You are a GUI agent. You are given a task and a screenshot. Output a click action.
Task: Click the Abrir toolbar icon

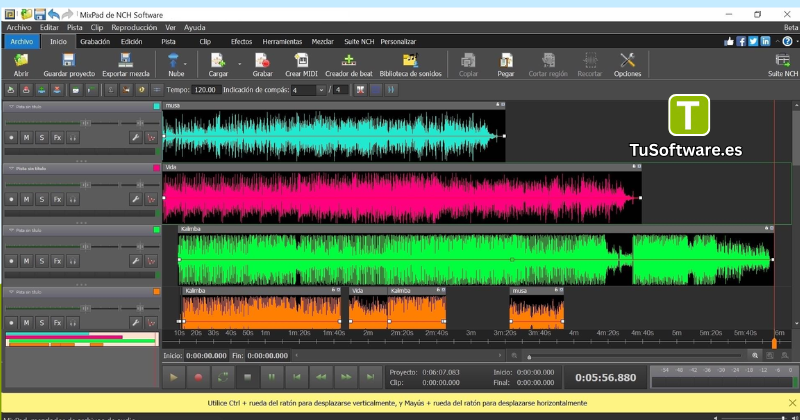click(21, 64)
